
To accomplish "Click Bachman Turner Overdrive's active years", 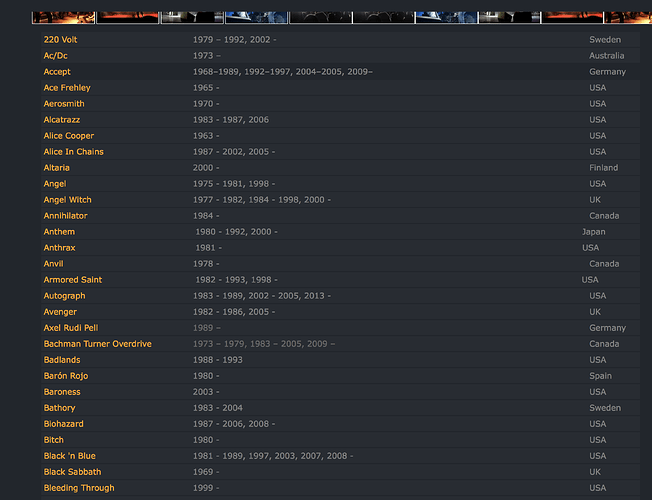I will pyautogui.click(x=264, y=344).
